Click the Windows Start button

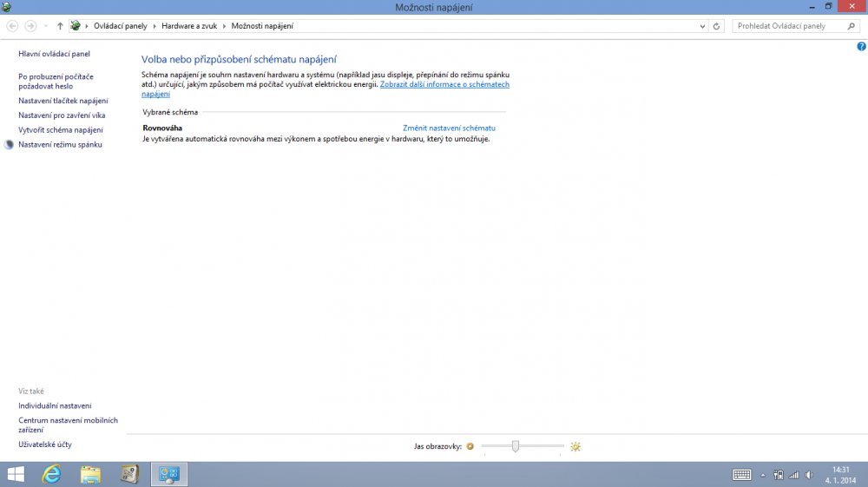point(16,474)
